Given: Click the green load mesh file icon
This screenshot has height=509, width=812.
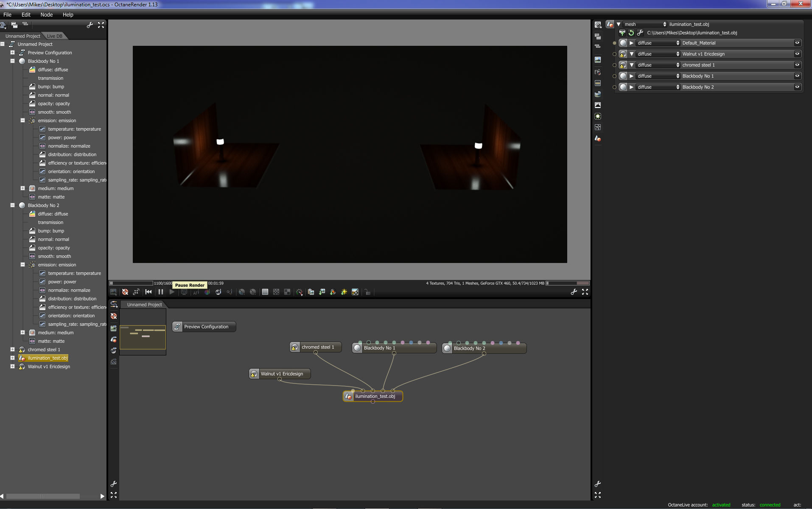Looking at the screenshot, I should tap(622, 33).
